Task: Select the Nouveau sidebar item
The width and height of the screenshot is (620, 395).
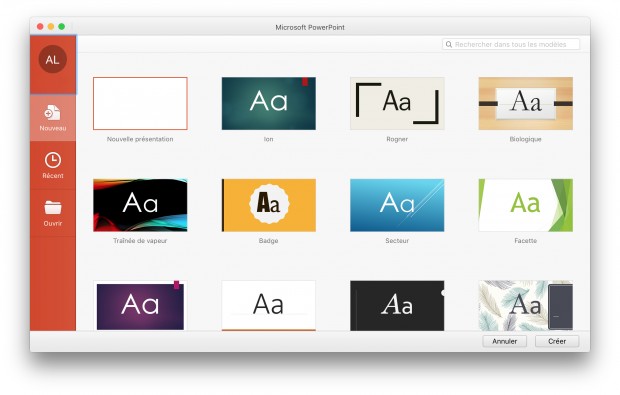Action: click(x=53, y=118)
